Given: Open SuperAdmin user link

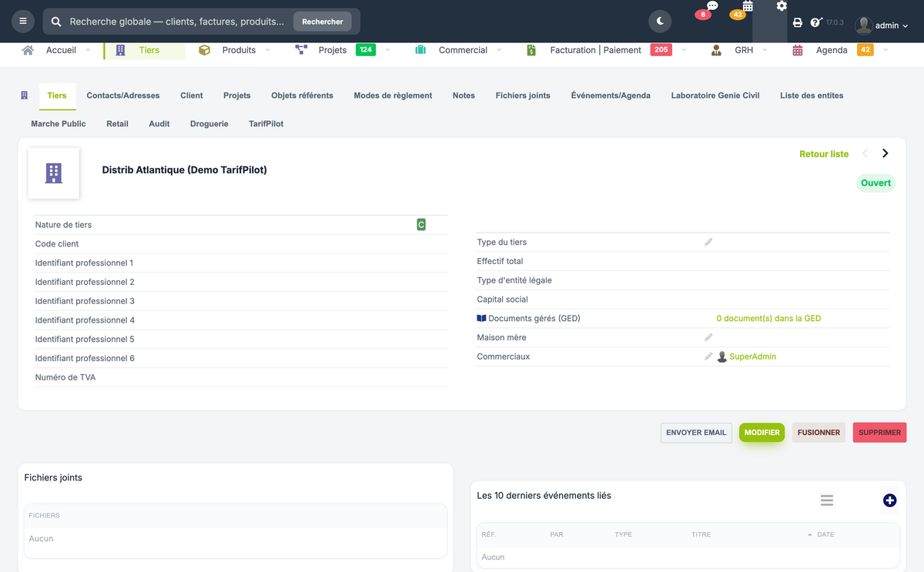Looking at the screenshot, I should click(x=753, y=356).
